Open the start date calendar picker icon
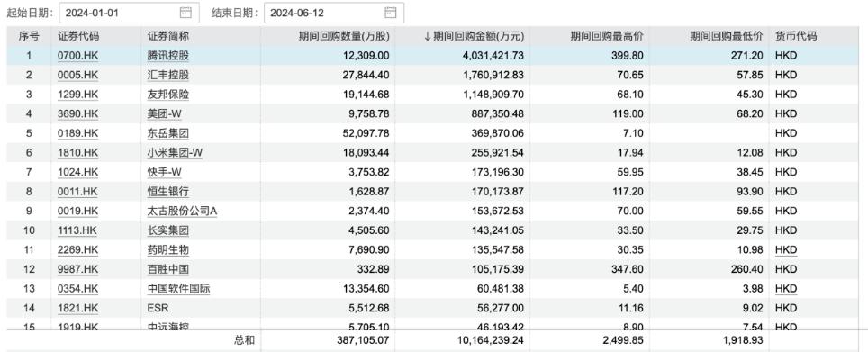868x352 pixels. point(186,12)
